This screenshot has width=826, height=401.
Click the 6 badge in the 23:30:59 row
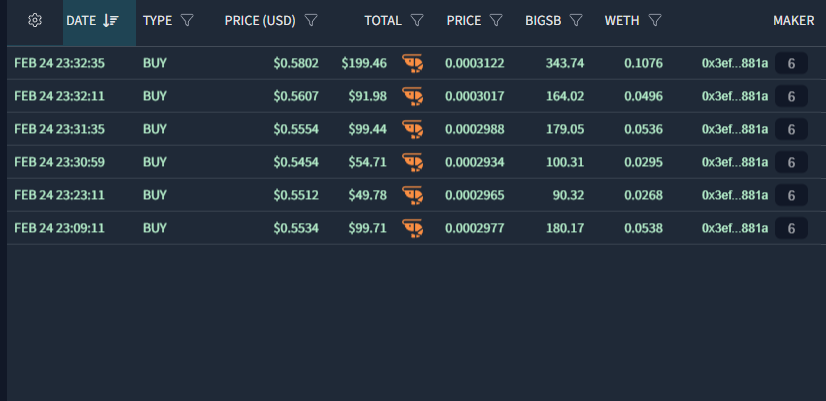(x=791, y=162)
